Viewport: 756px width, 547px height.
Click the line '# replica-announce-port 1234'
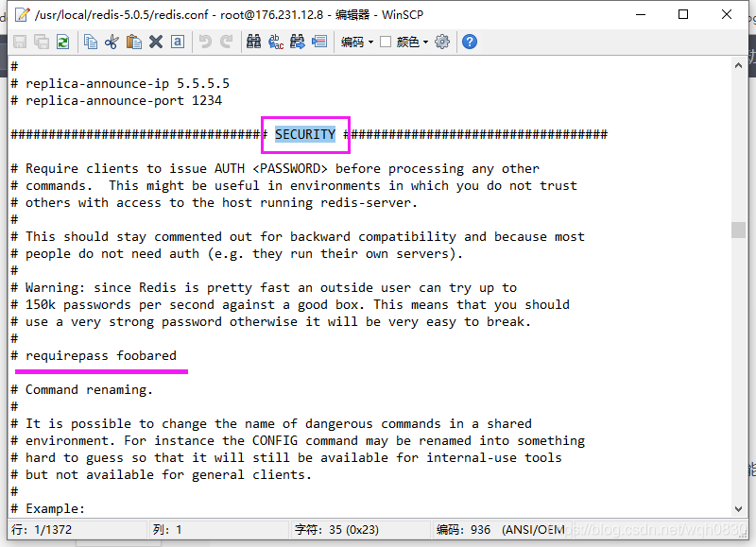[x=116, y=100]
